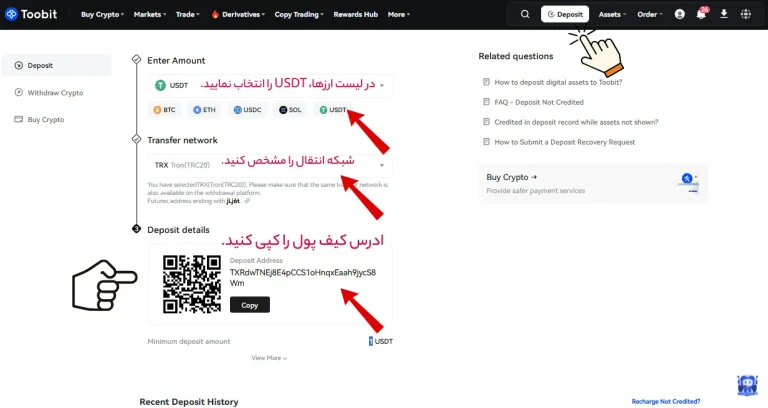Open the app download icon
768x408 pixels.
(x=724, y=14)
